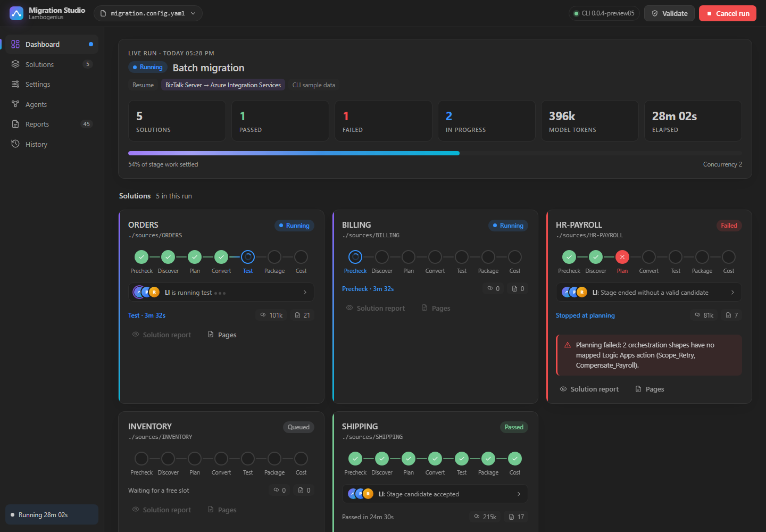Click the 396k Model Tokens stat card

pos(590,121)
